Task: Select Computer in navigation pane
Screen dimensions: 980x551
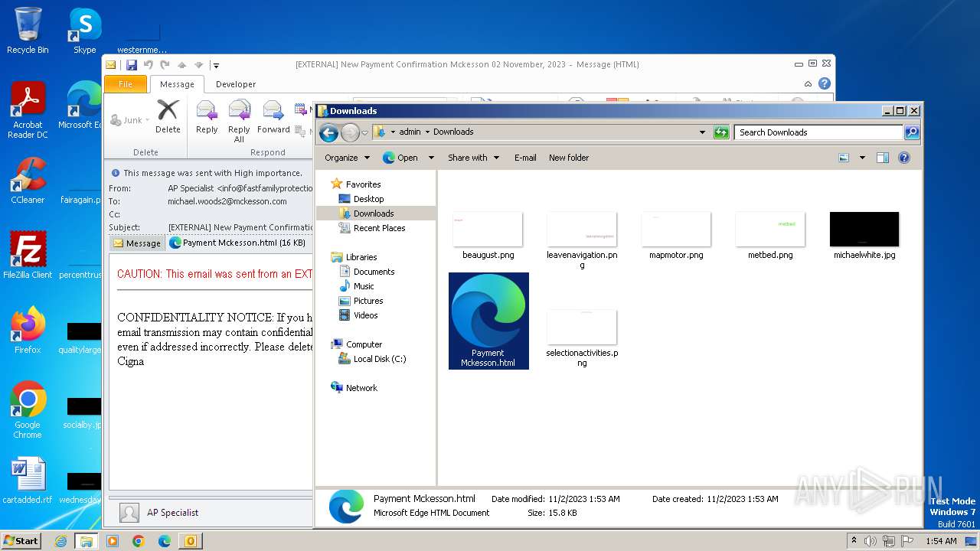Action: (364, 344)
